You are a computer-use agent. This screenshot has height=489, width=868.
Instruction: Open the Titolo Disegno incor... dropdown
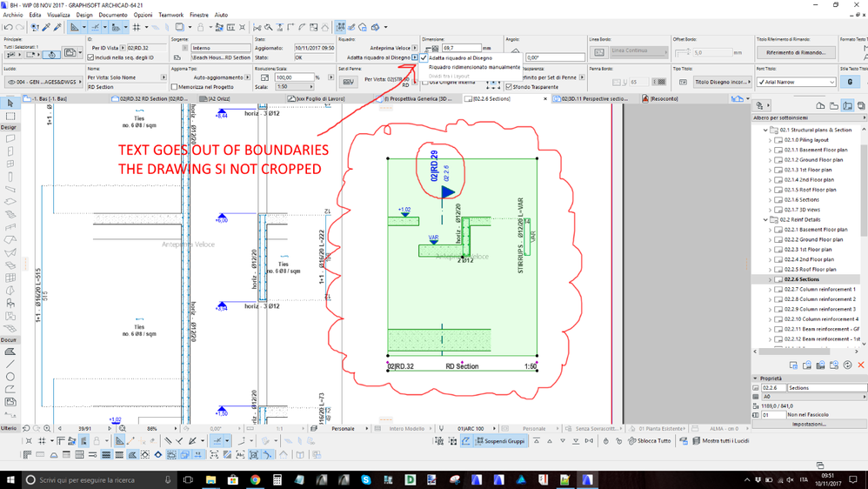click(x=721, y=82)
